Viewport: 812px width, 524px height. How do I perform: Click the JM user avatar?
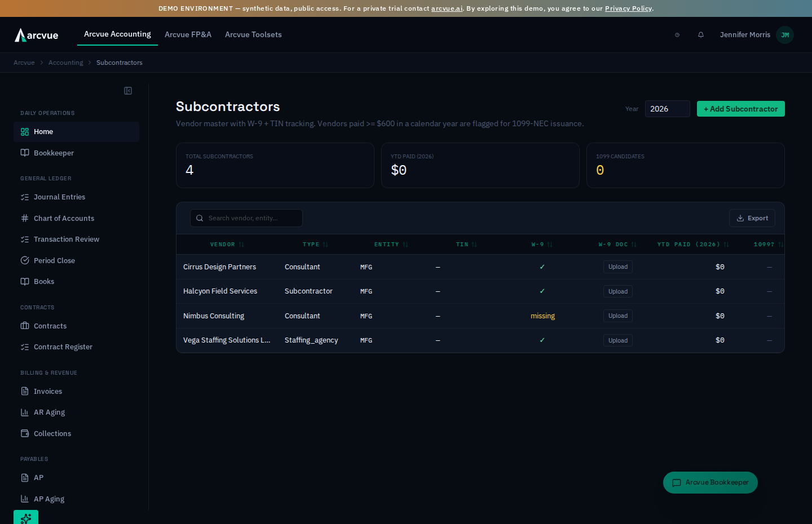[785, 35]
